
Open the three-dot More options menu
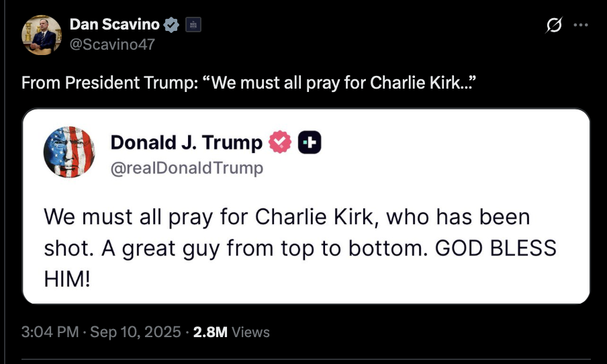(x=581, y=26)
